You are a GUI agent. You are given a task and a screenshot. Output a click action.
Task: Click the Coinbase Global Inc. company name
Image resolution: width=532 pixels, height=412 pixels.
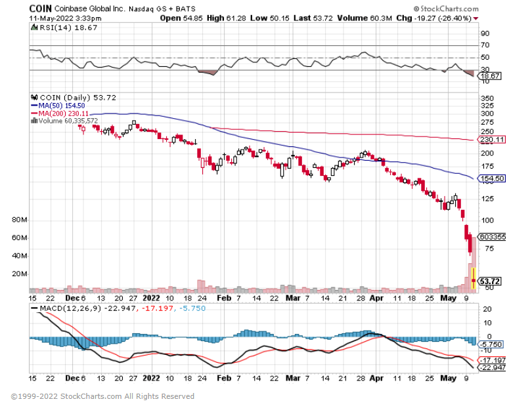point(89,9)
